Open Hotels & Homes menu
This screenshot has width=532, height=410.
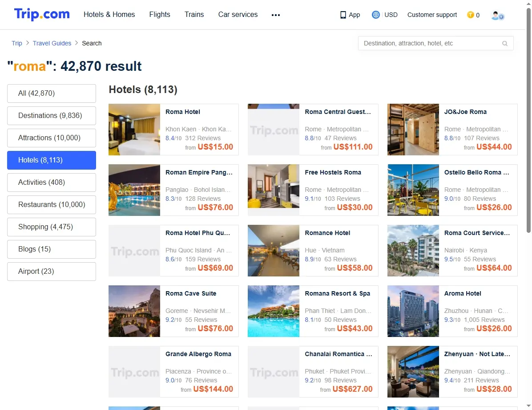tap(109, 14)
